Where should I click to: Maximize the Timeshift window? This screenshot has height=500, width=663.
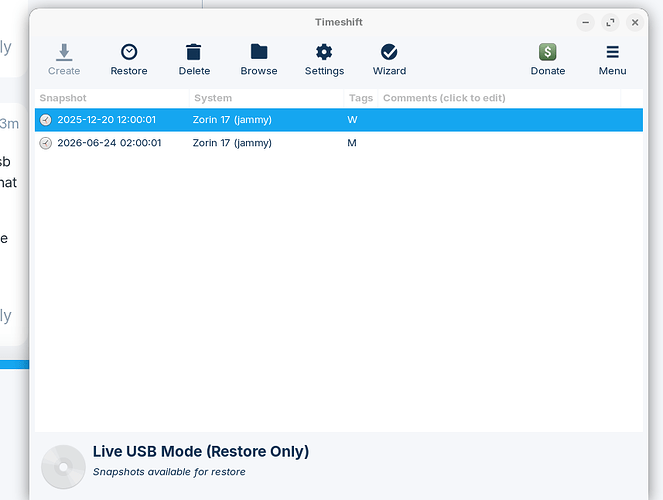(610, 22)
